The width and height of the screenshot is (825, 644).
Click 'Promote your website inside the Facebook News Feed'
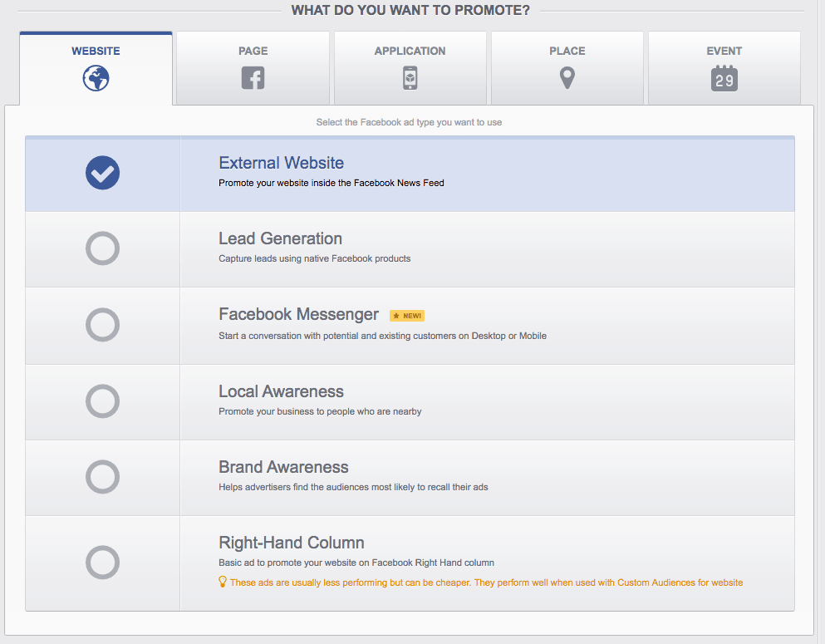click(331, 183)
